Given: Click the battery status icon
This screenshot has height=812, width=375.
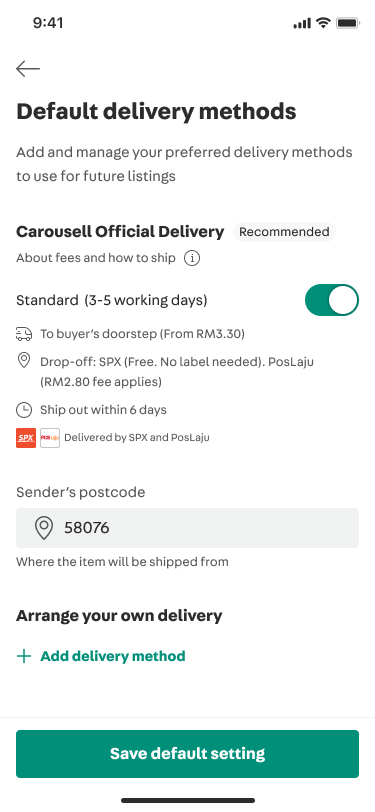Looking at the screenshot, I should pos(348,23).
